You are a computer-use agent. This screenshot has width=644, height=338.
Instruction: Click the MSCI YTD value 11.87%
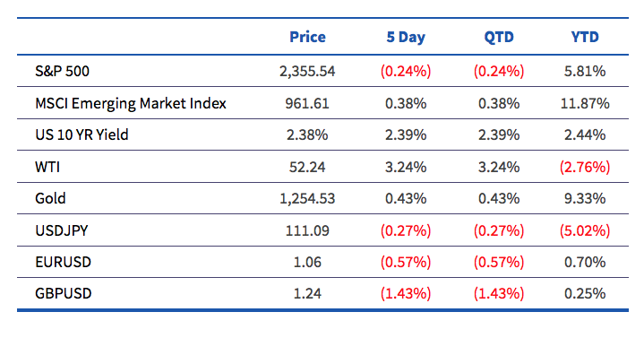click(585, 103)
